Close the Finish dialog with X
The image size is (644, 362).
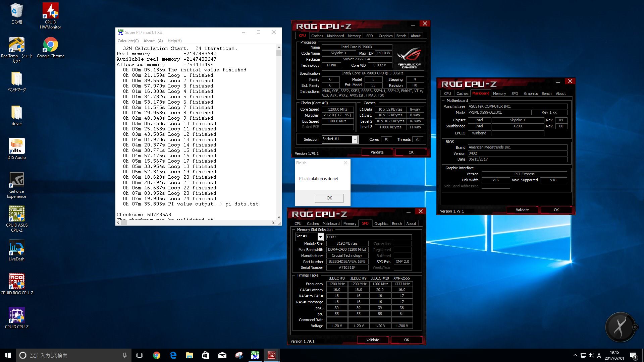[x=345, y=163]
